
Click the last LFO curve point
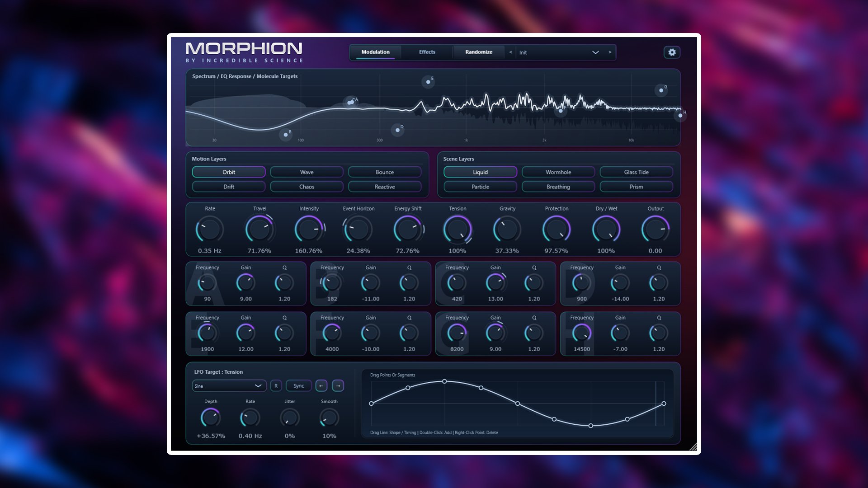(x=664, y=404)
